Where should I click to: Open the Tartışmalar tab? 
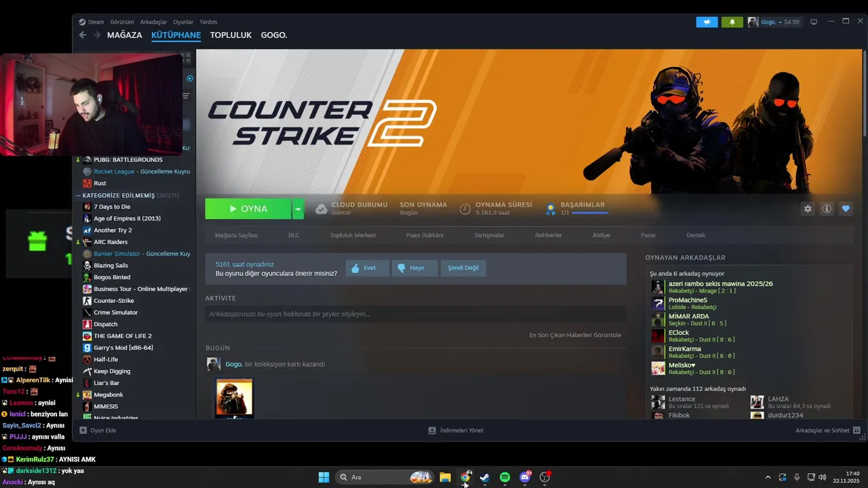click(x=489, y=235)
